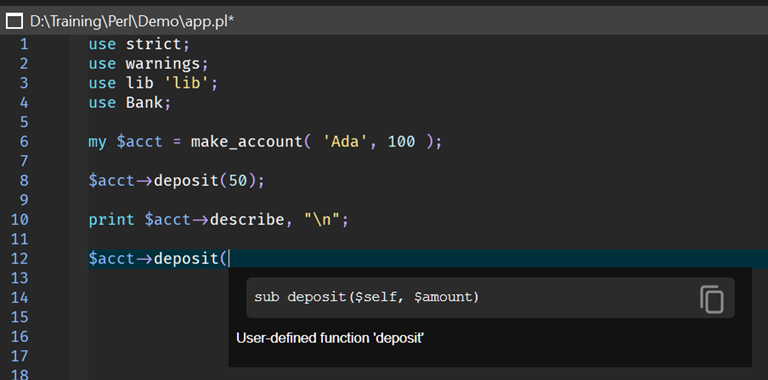Click the 'Ada' string argument
Screen dimensions: 768x380
pyautogui.click(x=345, y=142)
